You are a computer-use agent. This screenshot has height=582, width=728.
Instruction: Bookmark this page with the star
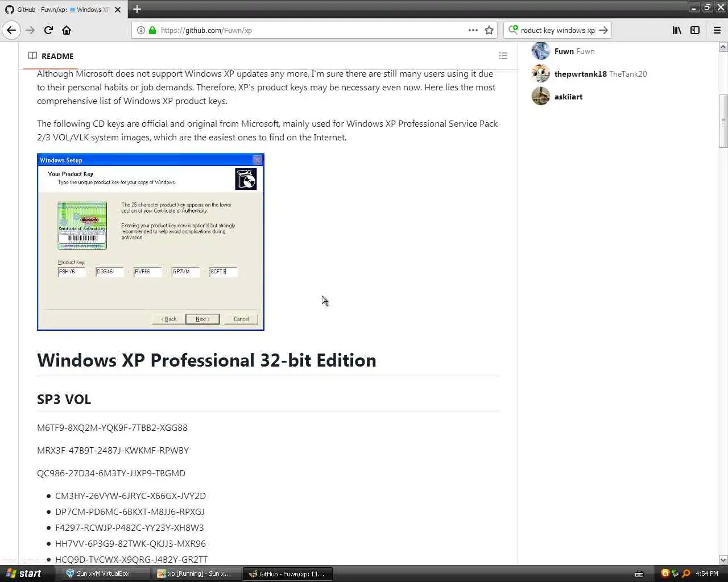coord(489,30)
